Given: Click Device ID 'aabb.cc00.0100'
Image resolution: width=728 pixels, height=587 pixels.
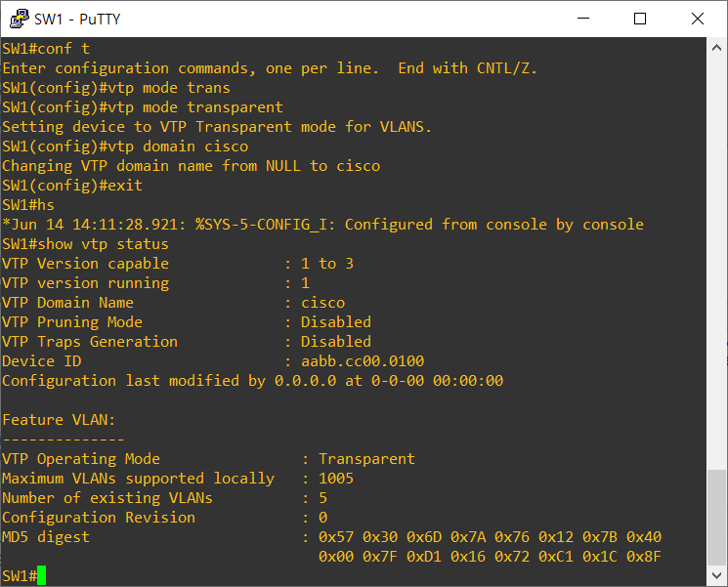Looking at the screenshot, I should 363,361.
